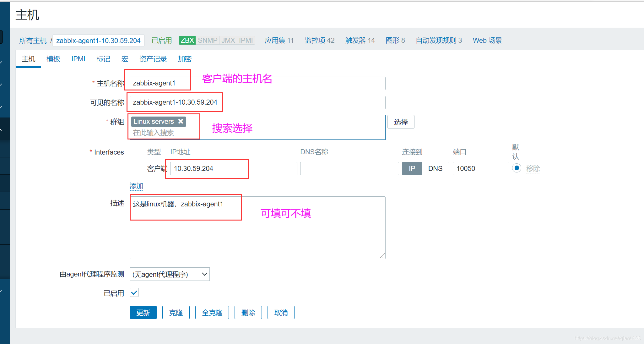The width and height of the screenshot is (644, 344).
Task: Open the 主机 tab
Action: point(28,59)
